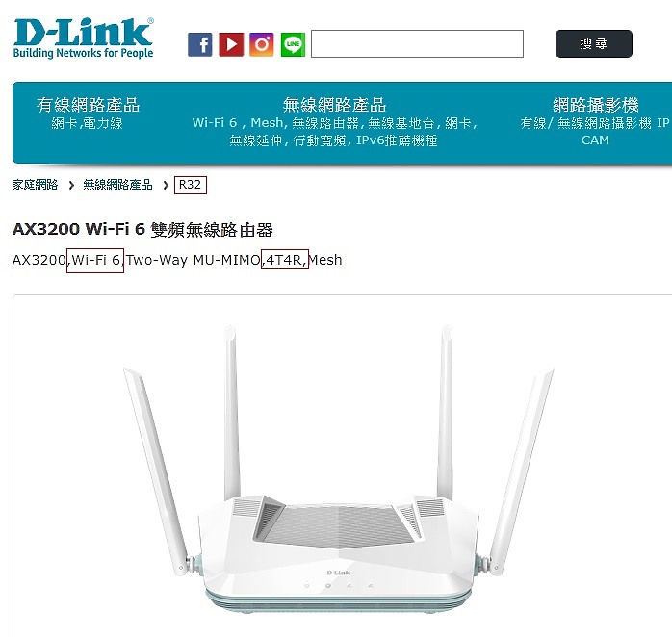Open the Instagram social icon

(262, 44)
